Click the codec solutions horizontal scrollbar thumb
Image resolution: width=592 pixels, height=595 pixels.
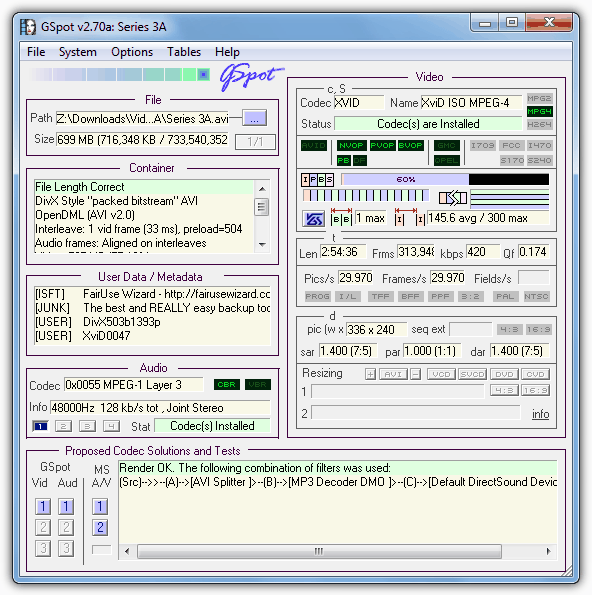(319, 551)
